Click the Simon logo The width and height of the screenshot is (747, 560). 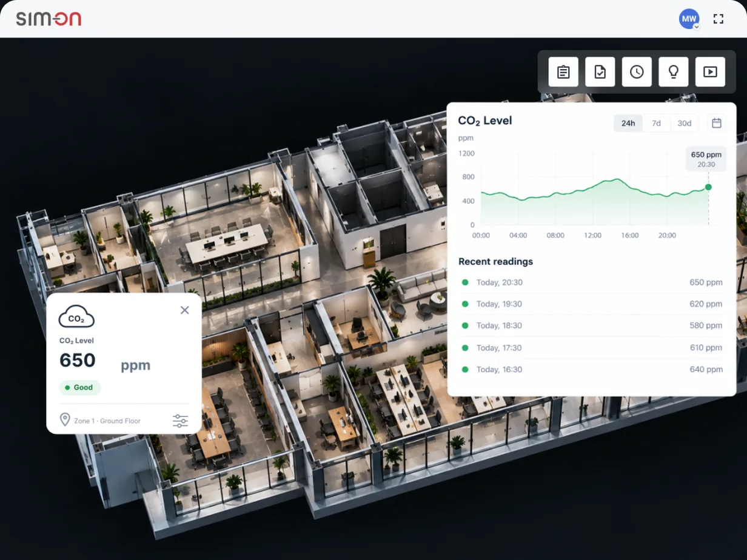point(49,19)
